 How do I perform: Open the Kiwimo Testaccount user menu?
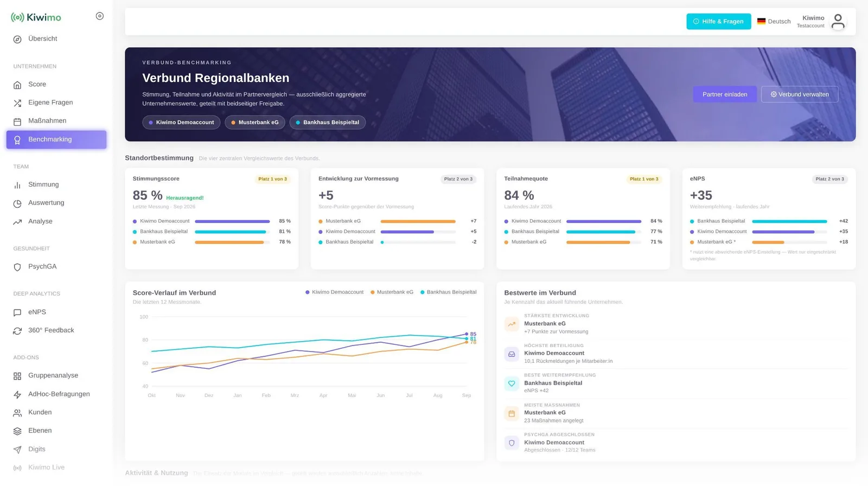[x=821, y=22]
